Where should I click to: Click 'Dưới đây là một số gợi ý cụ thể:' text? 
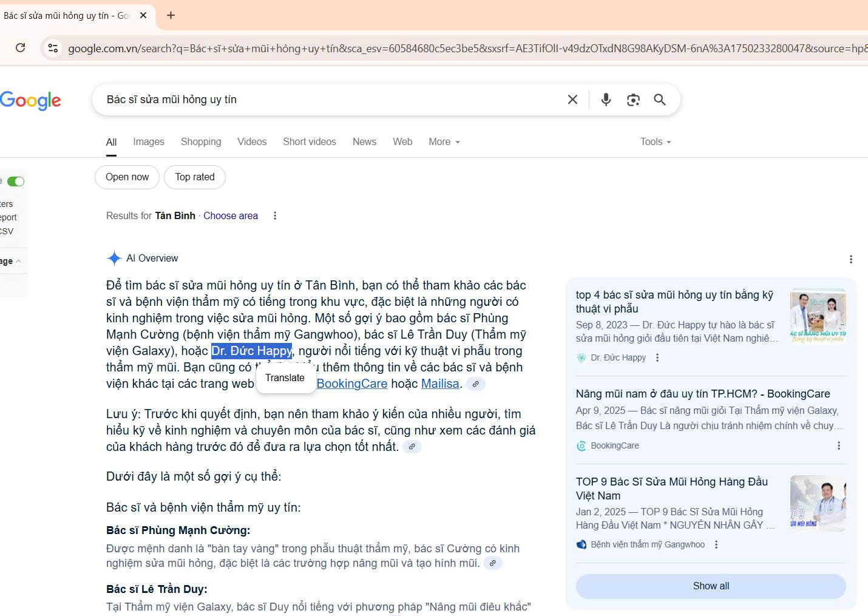click(x=194, y=477)
